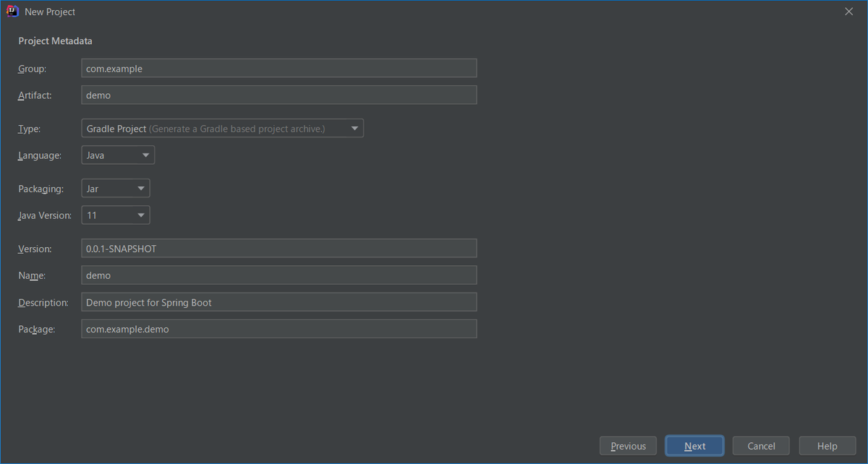Click the Group label
The height and width of the screenshot is (464, 868).
click(33, 69)
